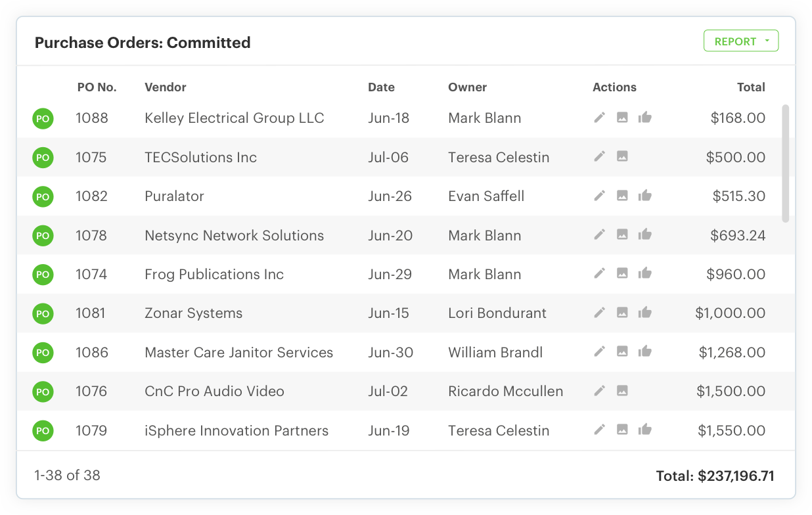
Task: Open attachments for TECSolutions Inc order
Action: point(623,157)
